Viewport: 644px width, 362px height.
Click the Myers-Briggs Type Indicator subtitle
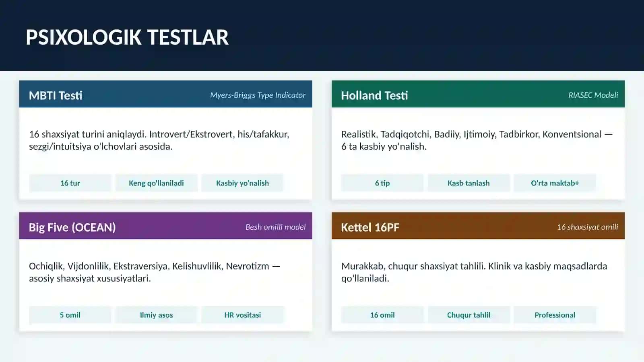pos(258,95)
